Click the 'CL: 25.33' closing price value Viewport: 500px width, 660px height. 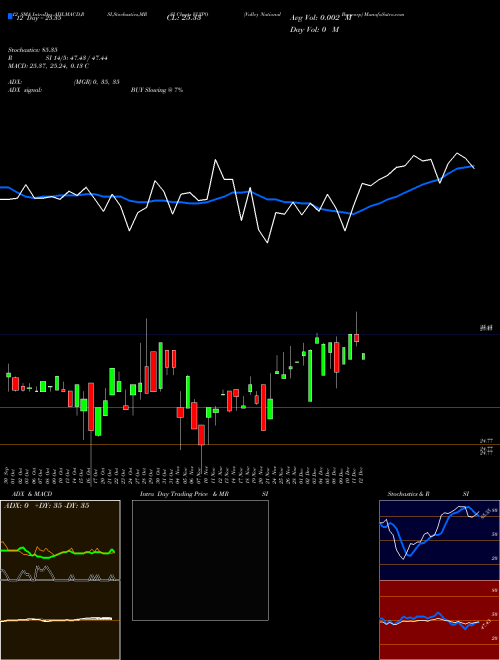[184, 19]
